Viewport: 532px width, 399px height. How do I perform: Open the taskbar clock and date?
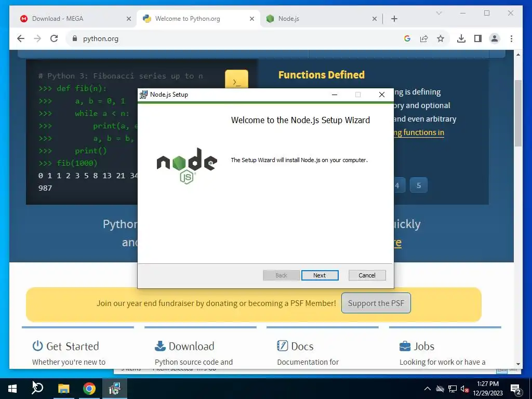487,389
